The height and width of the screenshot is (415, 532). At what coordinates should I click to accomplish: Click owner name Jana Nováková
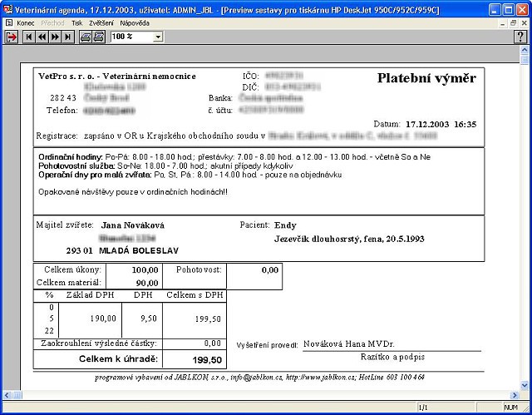pos(133,225)
